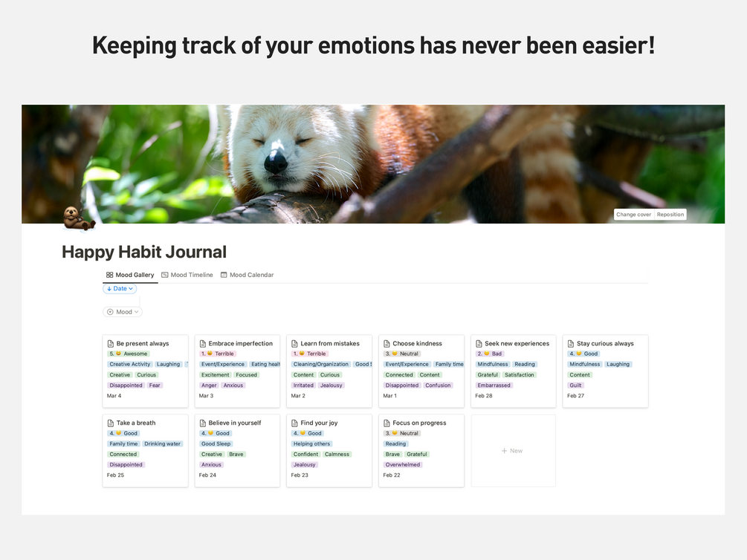Click the Change cover button
This screenshot has width=747, height=560.
click(x=633, y=215)
